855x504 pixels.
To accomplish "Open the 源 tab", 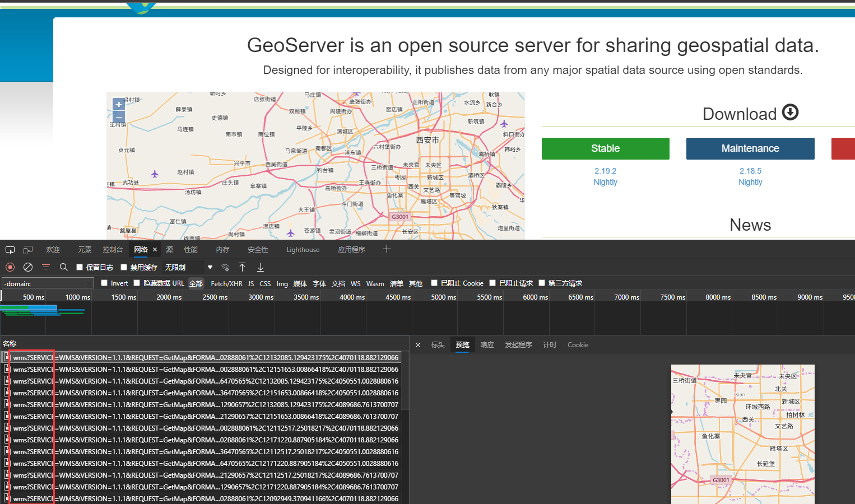I will [x=170, y=250].
